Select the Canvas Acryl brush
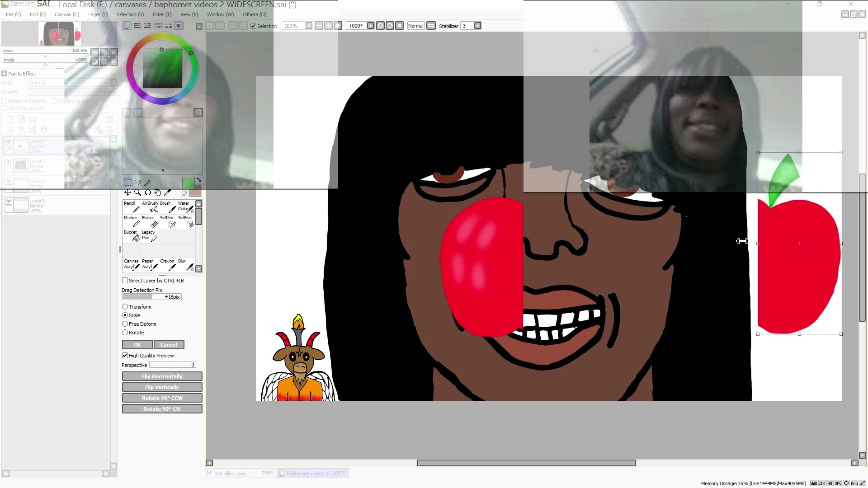The width and height of the screenshot is (868, 488). [132, 264]
